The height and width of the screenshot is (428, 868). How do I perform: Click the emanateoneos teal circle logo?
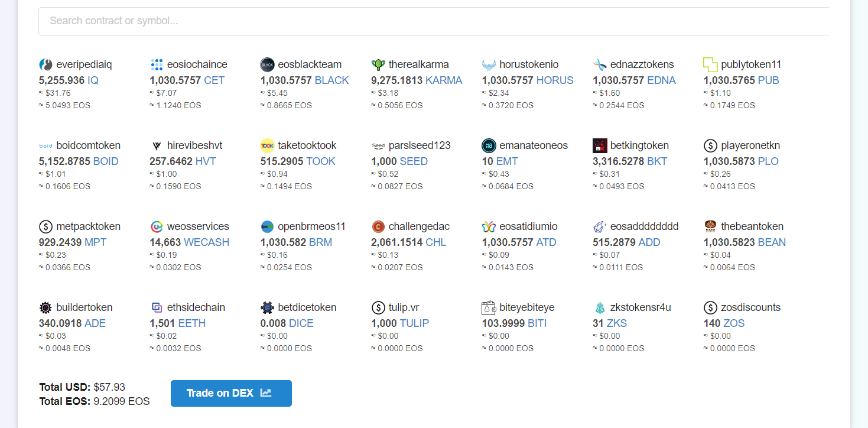[x=489, y=145]
